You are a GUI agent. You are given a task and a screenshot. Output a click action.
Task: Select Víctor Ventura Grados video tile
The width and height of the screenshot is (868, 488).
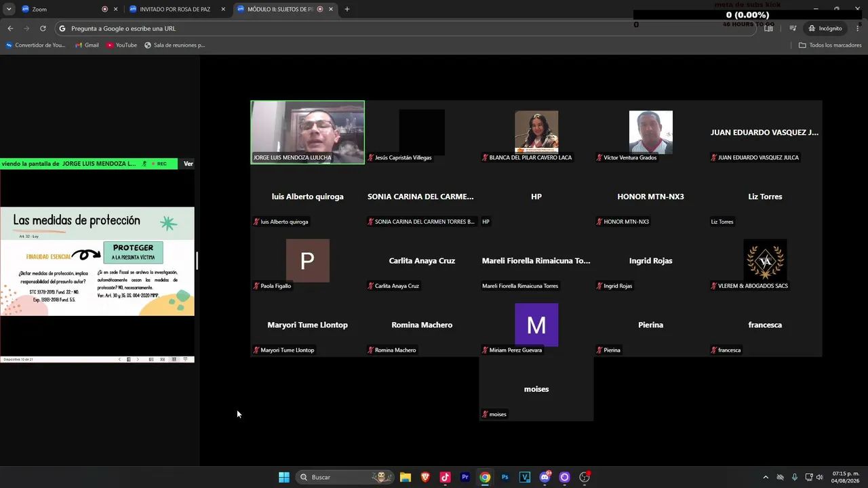coord(651,132)
